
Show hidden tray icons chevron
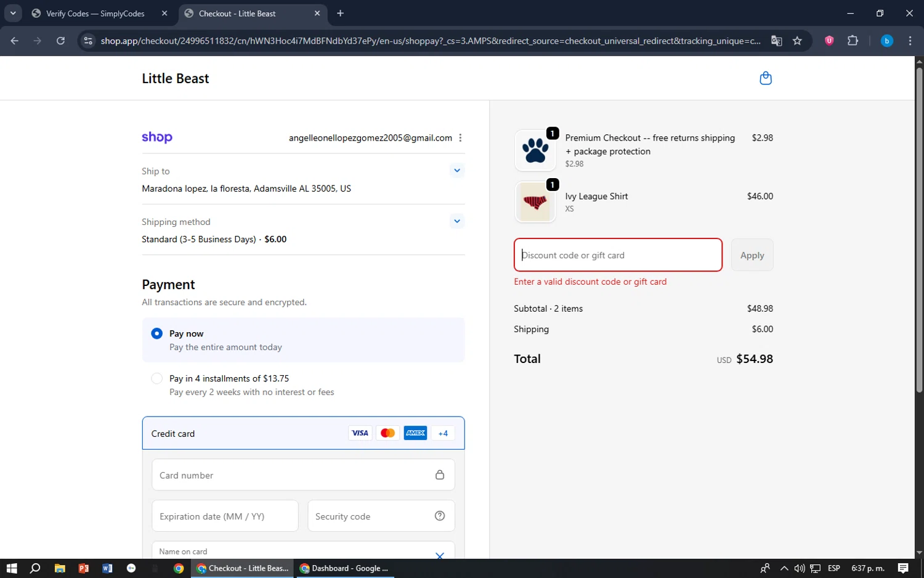784,568
